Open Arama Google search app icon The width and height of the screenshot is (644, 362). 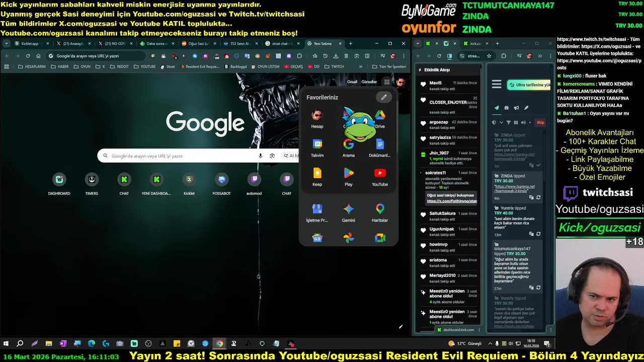click(x=348, y=148)
